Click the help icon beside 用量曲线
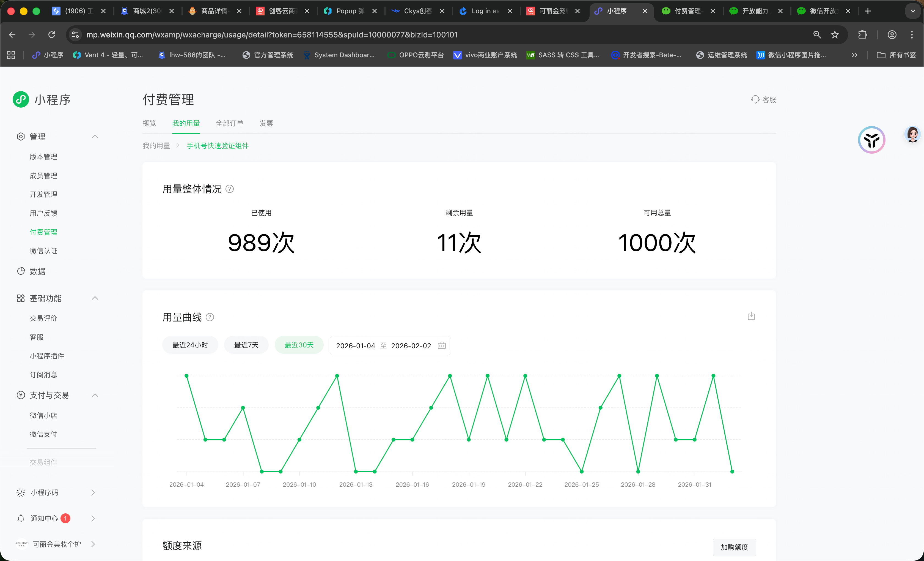 tap(210, 317)
